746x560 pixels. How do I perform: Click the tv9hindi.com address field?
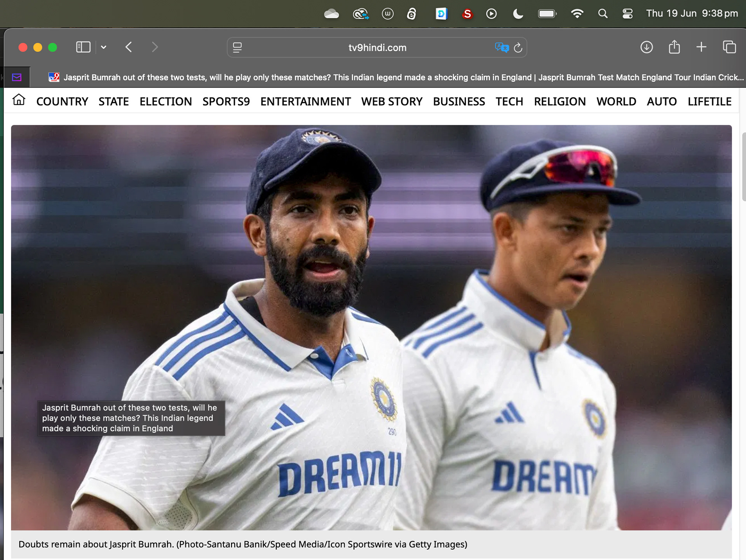[377, 48]
